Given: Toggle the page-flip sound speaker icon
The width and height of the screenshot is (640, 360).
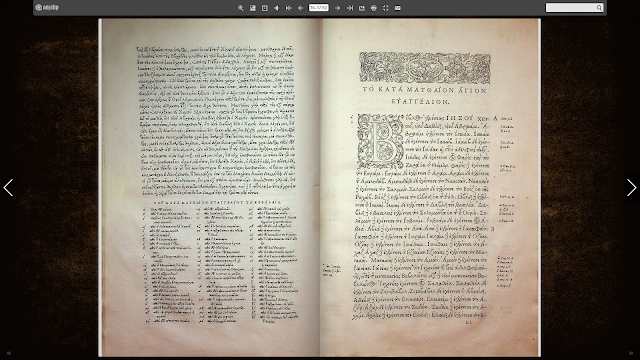Looking at the screenshot, I should coord(277,8).
